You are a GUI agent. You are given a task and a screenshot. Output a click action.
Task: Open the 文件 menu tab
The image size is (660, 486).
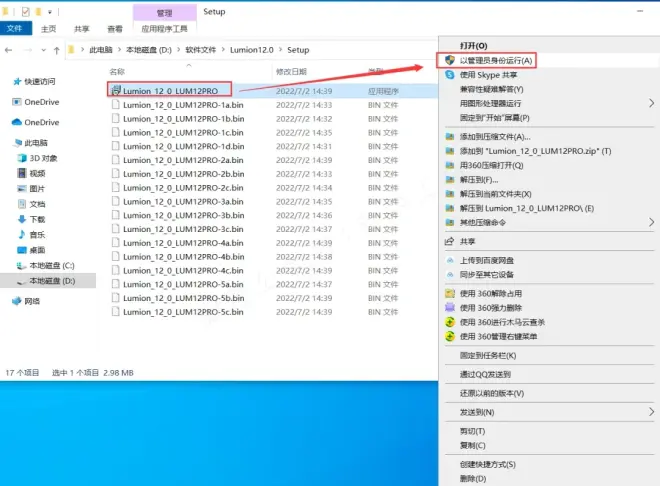point(15,29)
